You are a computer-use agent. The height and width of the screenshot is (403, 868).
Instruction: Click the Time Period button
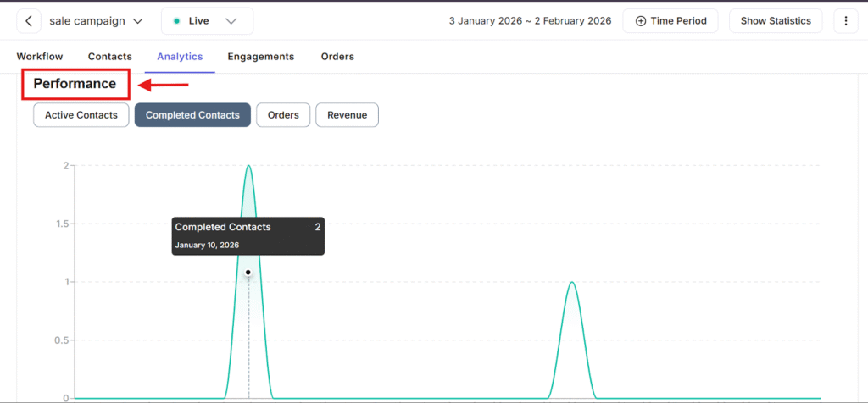[670, 21]
